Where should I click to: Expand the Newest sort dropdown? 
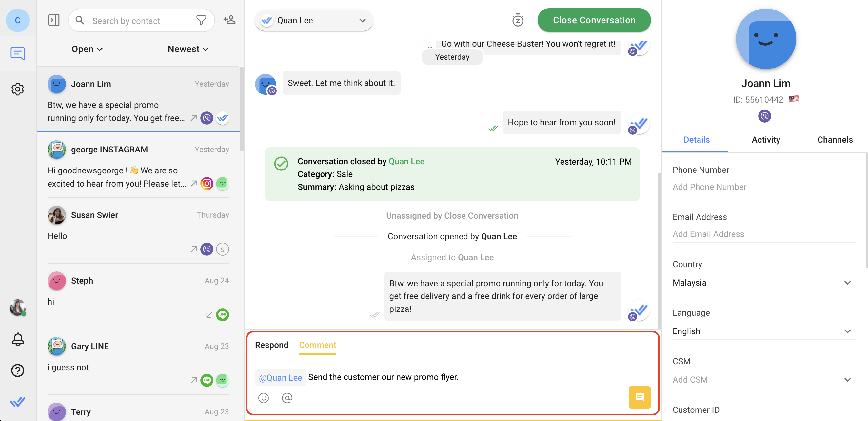click(x=188, y=49)
